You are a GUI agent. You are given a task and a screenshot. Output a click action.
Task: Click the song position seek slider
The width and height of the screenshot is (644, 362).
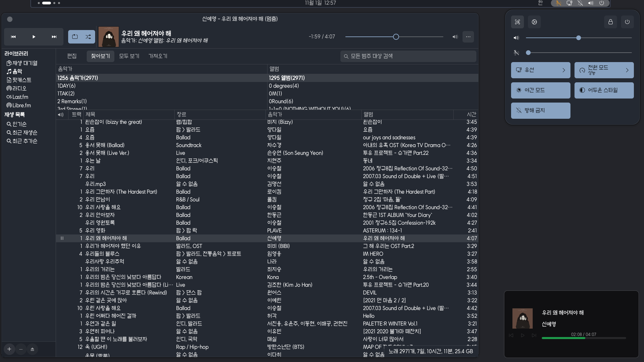pyautogui.click(x=394, y=37)
